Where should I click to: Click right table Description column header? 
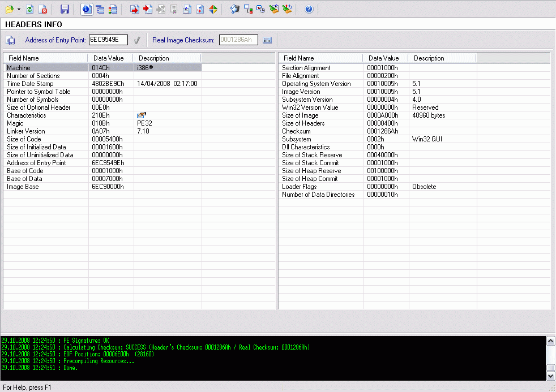442,58
